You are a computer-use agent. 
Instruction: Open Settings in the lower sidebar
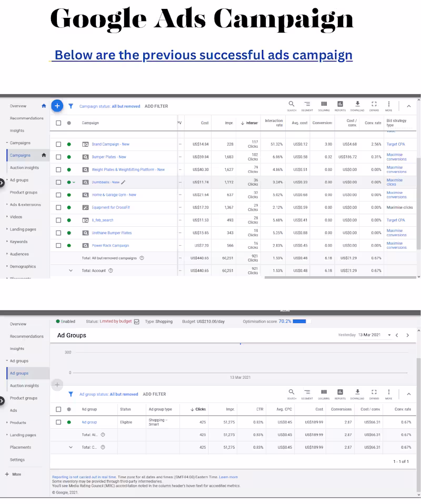(x=17, y=460)
